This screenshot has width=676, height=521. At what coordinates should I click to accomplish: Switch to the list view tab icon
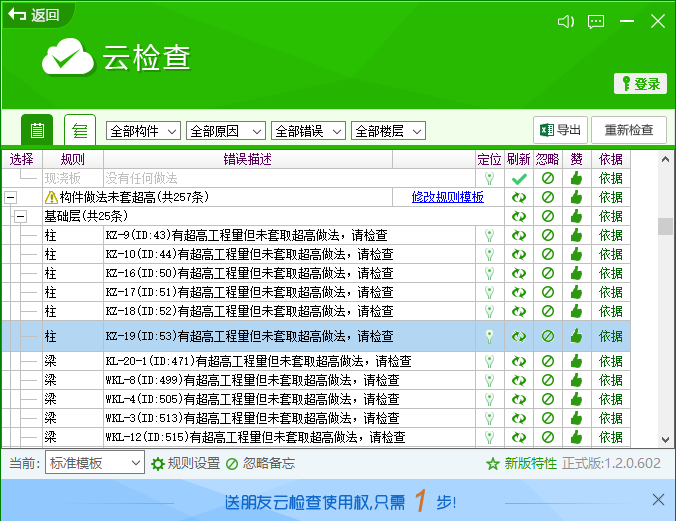coord(37,130)
